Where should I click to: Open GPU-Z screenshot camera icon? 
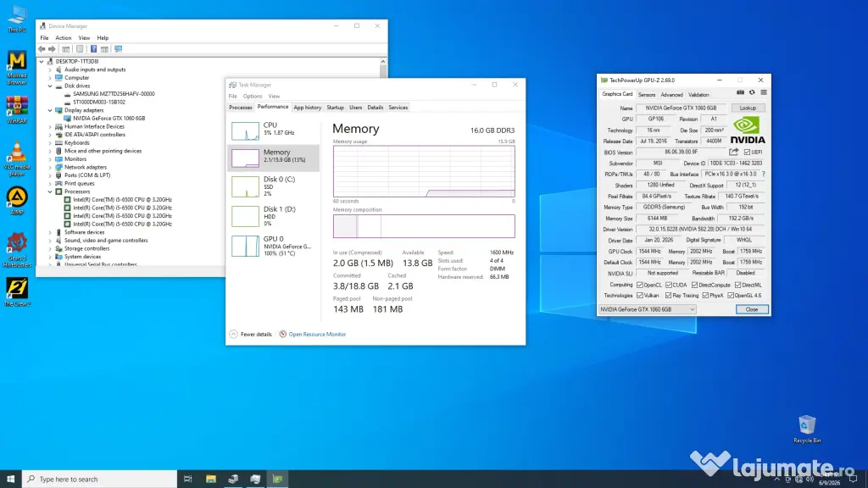tap(740, 93)
